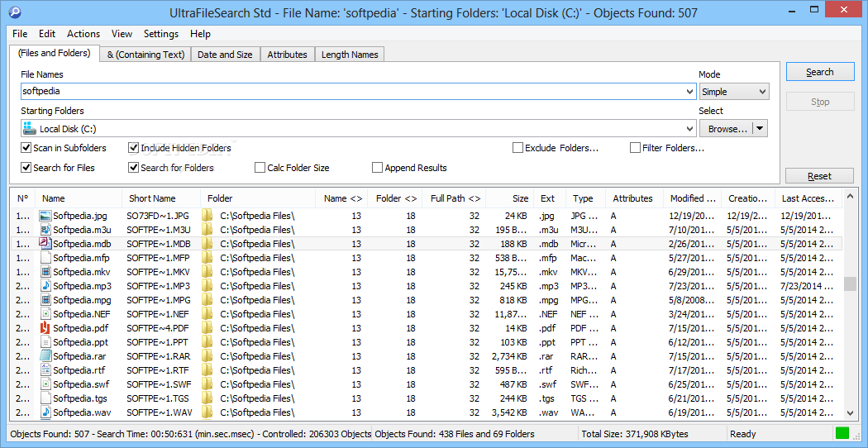
Task: Select the 2,734 KB size cell
Action: coord(508,355)
